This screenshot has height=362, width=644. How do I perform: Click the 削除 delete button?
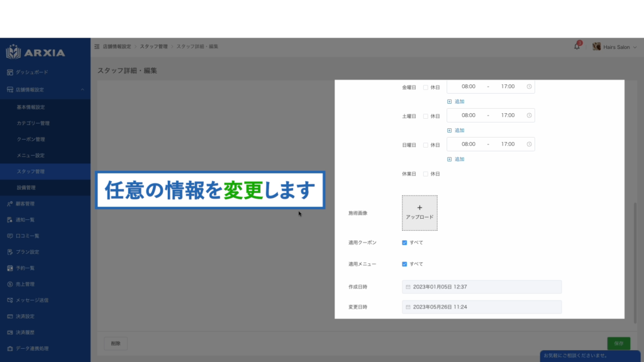[116, 344]
